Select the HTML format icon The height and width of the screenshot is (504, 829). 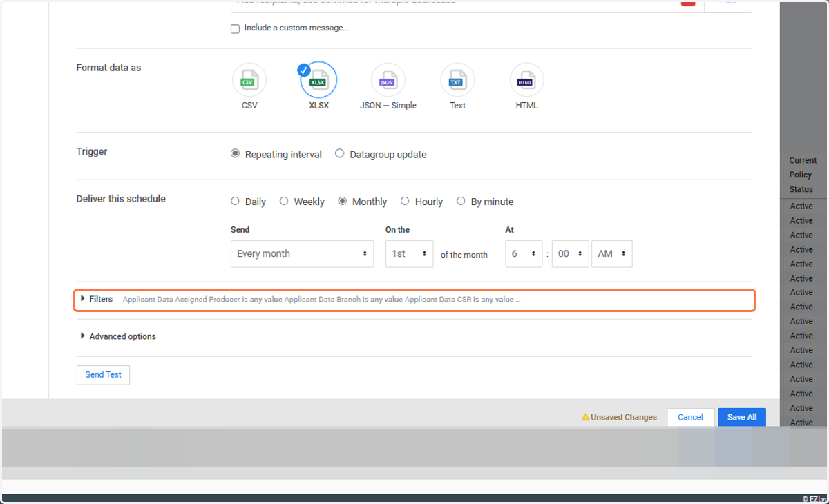pos(526,80)
